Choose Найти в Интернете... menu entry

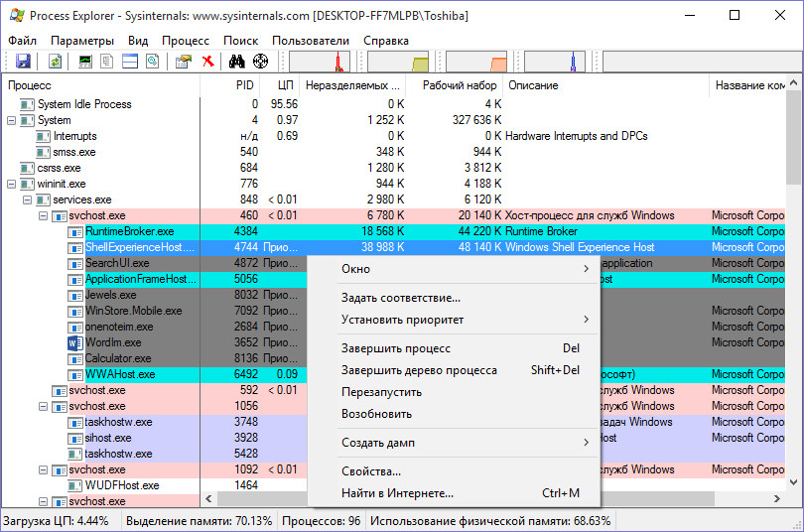pos(454,493)
